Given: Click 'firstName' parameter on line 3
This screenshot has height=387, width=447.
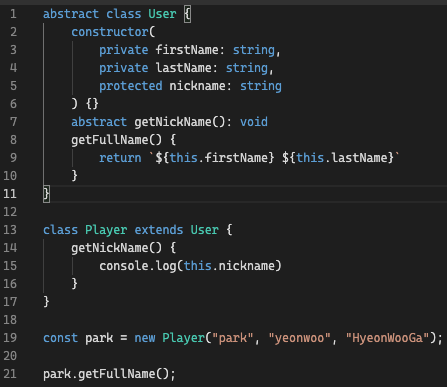Looking at the screenshot, I should coord(187,50).
